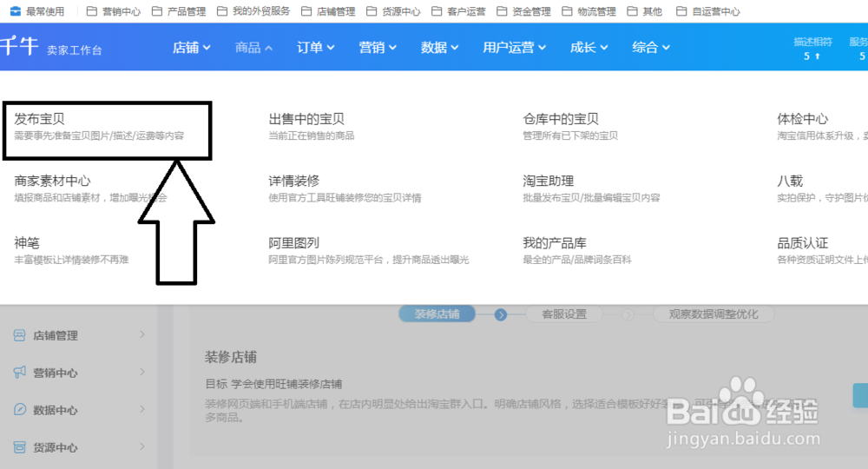Select 体检中心 menu entry
Image resolution: width=868 pixels, height=469 pixels.
tap(802, 119)
